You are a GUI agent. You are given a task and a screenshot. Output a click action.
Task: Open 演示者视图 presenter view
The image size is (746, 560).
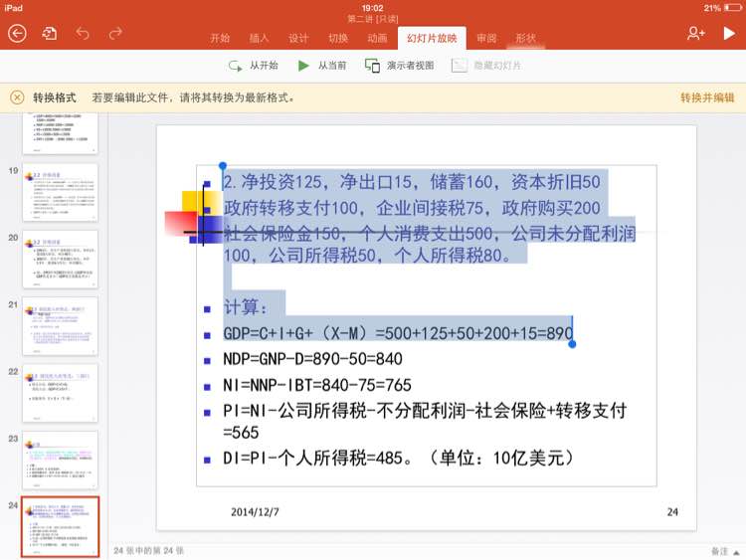click(399, 66)
